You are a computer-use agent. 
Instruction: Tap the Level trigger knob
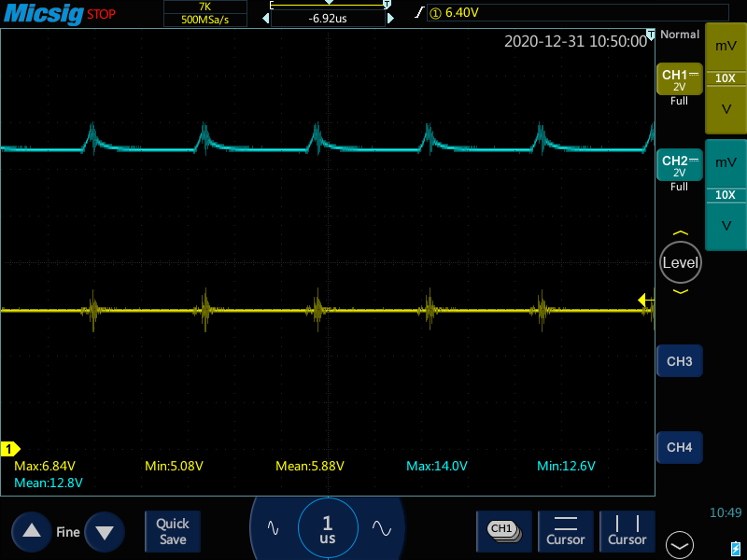(x=681, y=262)
